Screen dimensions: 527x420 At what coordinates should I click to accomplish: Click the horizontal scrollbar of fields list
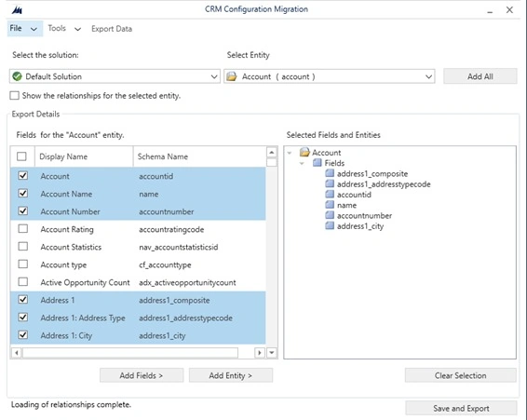point(130,353)
